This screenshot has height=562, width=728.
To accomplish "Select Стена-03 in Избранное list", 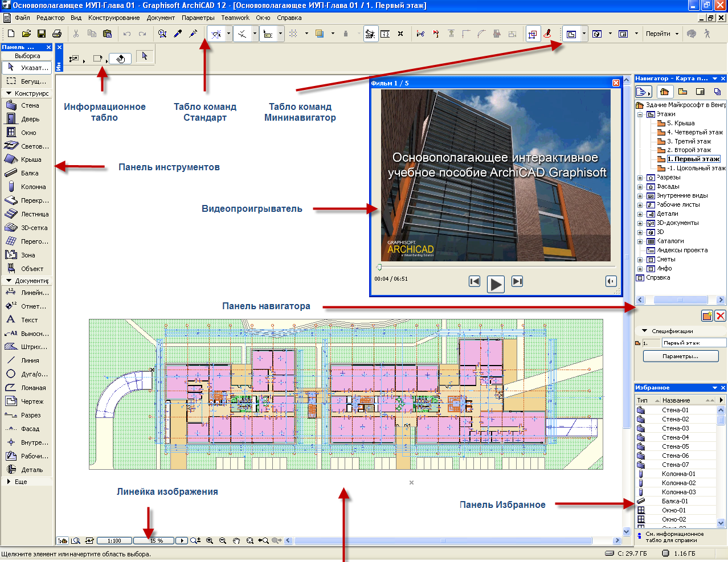I will (676, 428).
